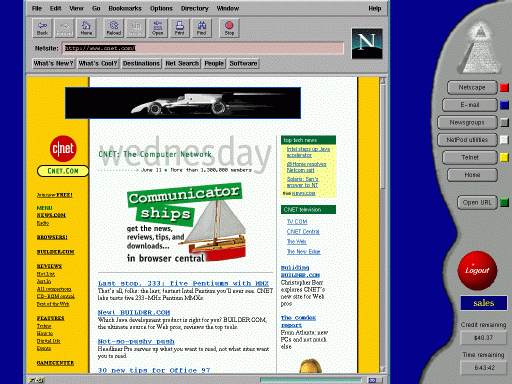
Task: Click the Netscape N logo
Action: [x=367, y=44]
